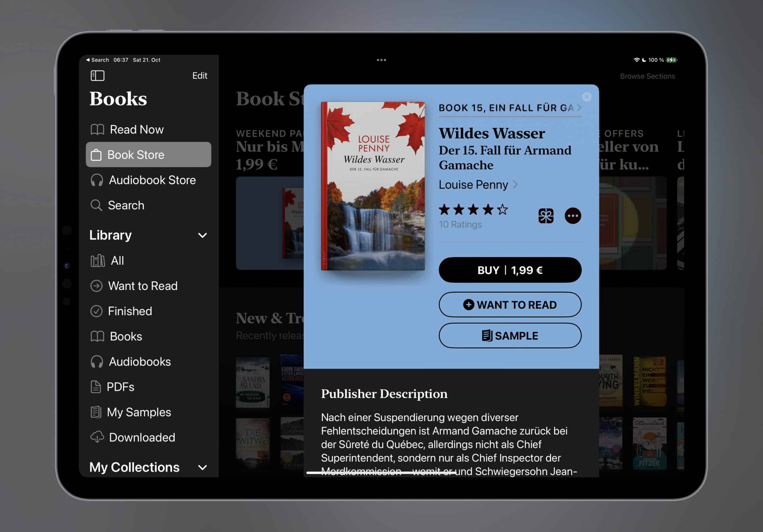The width and height of the screenshot is (763, 532).
Task: Click the Finished checkmark icon
Action: pyautogui.click(x=96, y=311)
